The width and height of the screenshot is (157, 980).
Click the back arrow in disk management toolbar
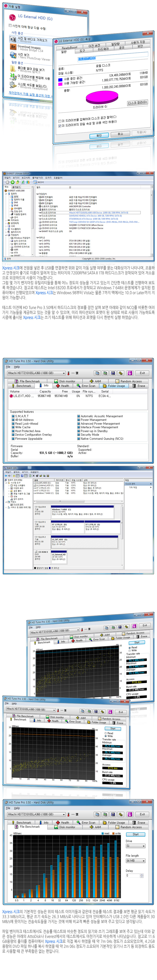6,475
